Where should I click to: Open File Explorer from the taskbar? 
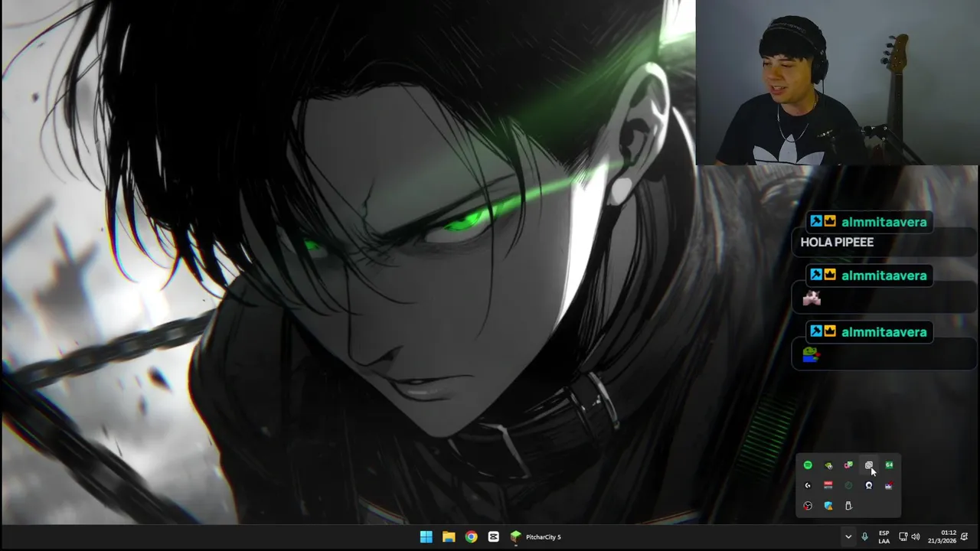pos(449,537)
